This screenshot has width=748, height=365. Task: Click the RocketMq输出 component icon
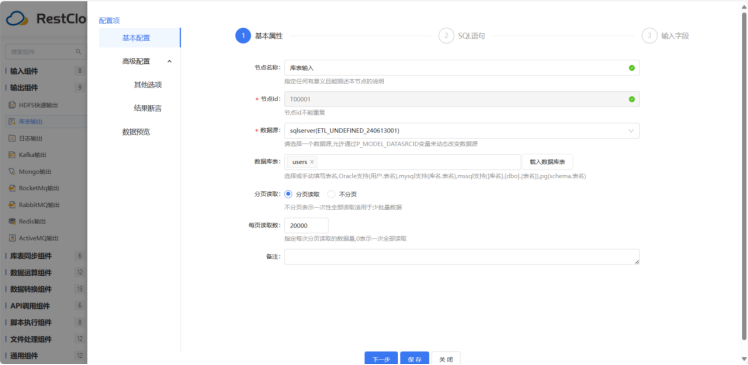click(x=12, y=188)
